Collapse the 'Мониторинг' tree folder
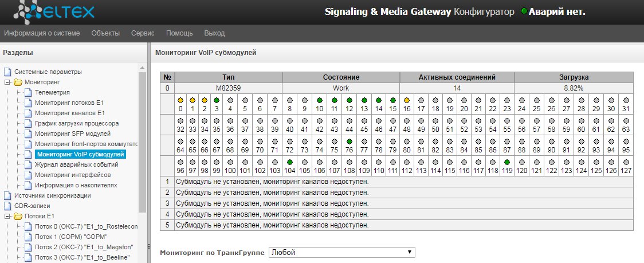The image size is (644, 263). pyautogui.click(x=7, y=82)
